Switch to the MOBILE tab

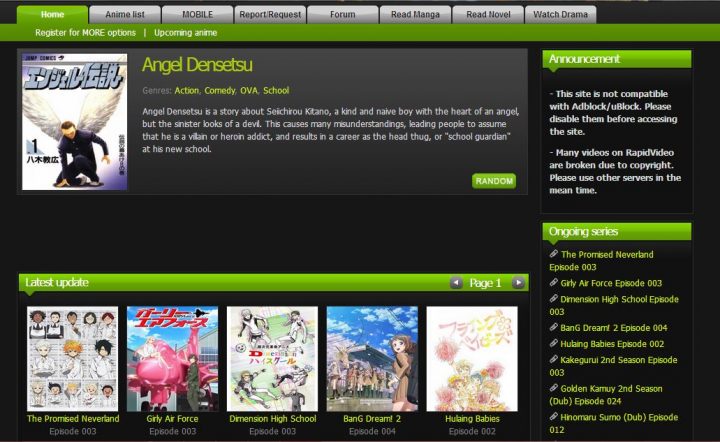tap(197, 14)
